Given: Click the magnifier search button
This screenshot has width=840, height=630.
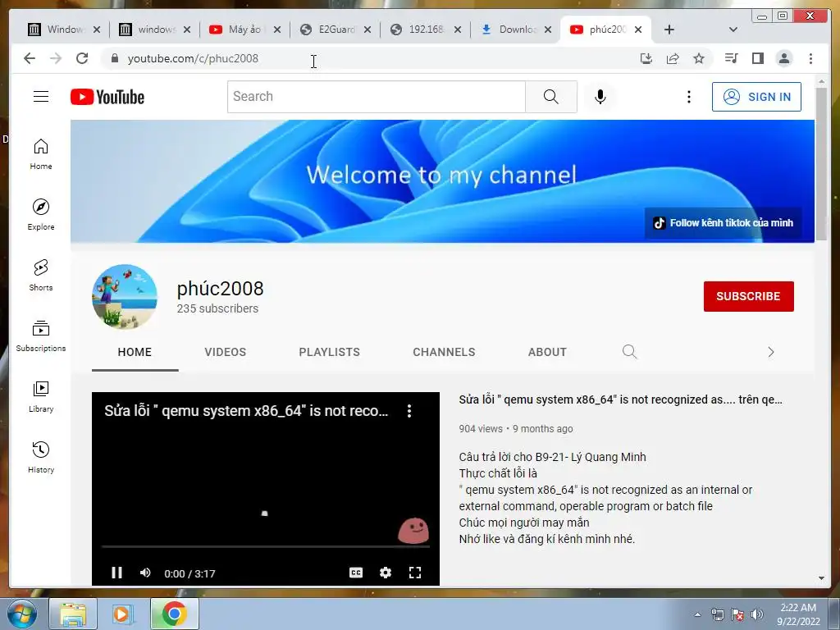Looking at the screenshot, I should click(550, 97).
